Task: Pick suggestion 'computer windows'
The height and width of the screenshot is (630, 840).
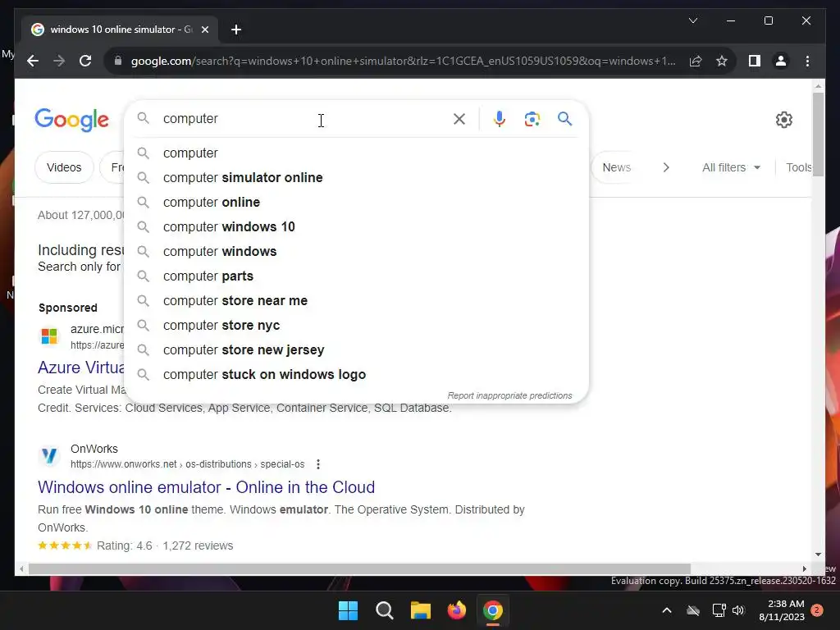Action: 356,252
